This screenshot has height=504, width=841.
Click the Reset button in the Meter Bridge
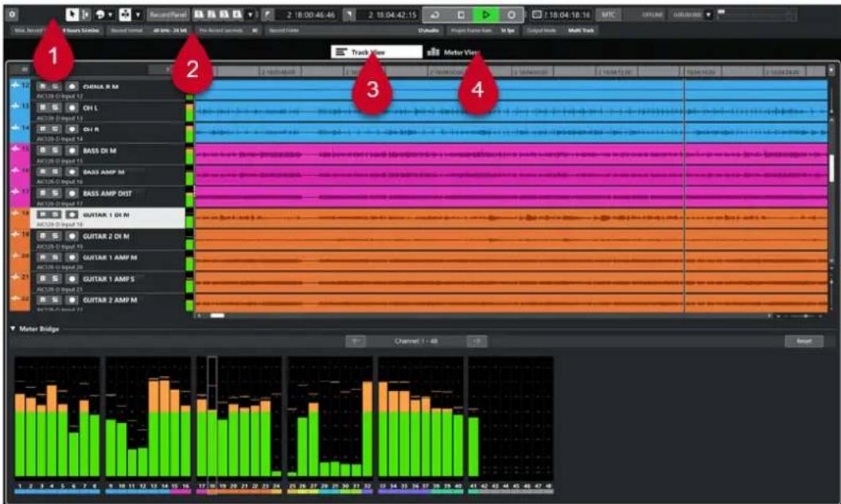tap(804, 341)
